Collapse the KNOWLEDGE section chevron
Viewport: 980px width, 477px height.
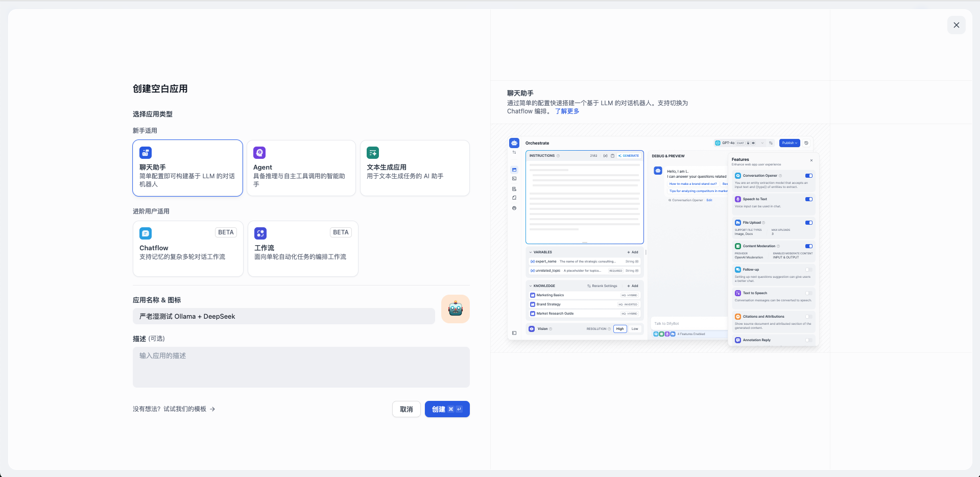531,286
